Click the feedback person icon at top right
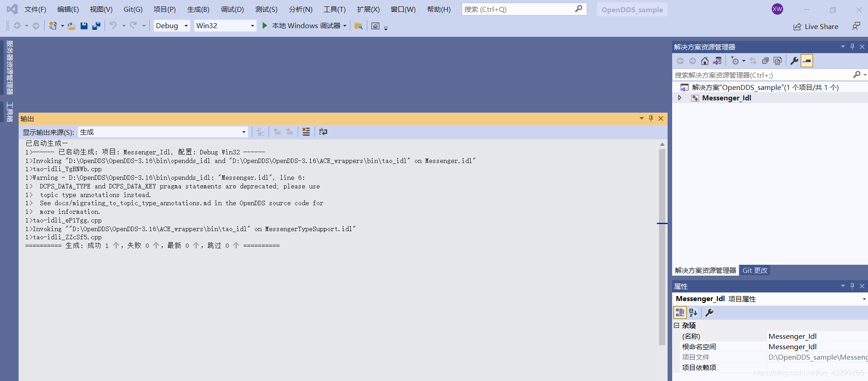The height and width of the screenshot is (381, 868). (x=856, y=26)
